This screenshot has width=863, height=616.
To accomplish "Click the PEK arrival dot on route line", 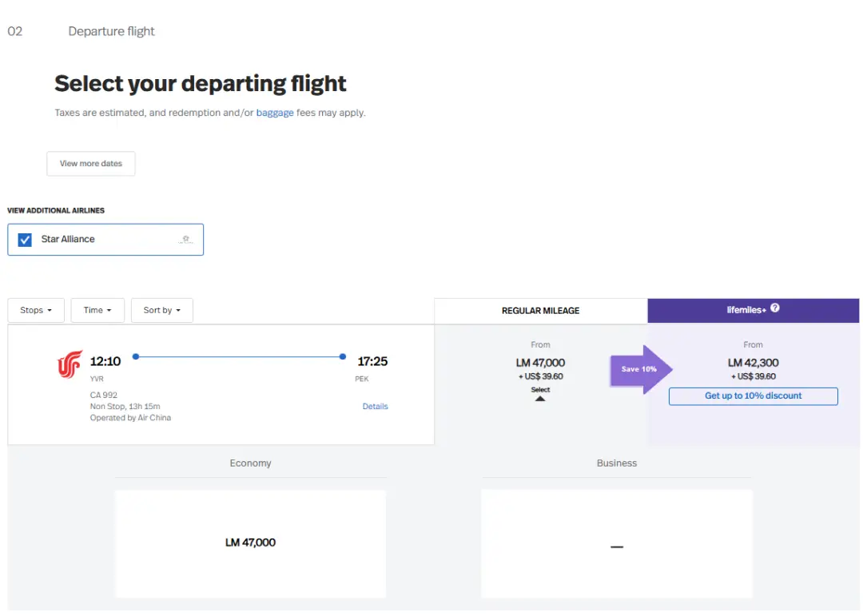I will pos(343,356).
